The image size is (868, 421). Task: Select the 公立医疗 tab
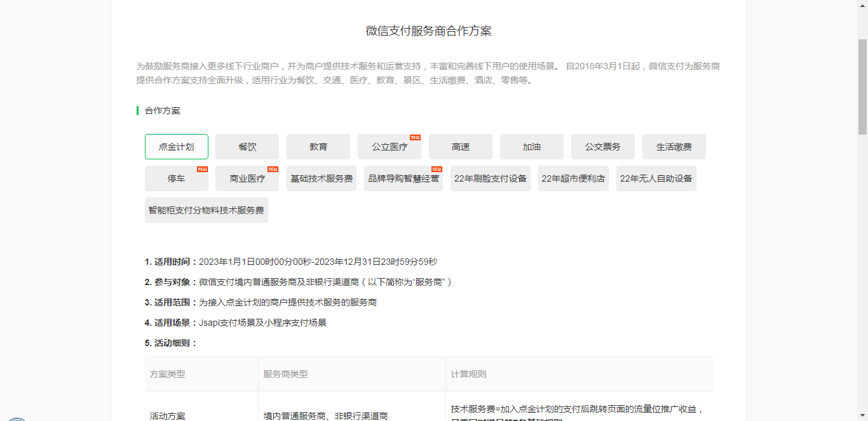(390, 147)
